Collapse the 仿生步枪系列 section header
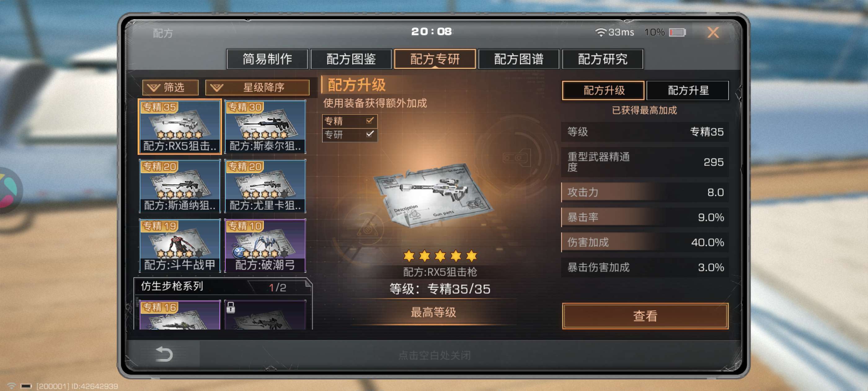The width and height of the screenshot is (868, 391). 223,286
